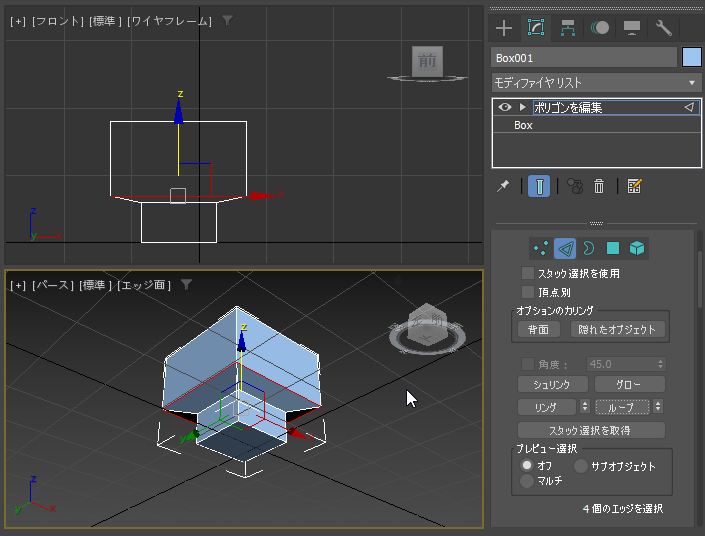
Task: Click the グロー button
Action: [629, 384]
